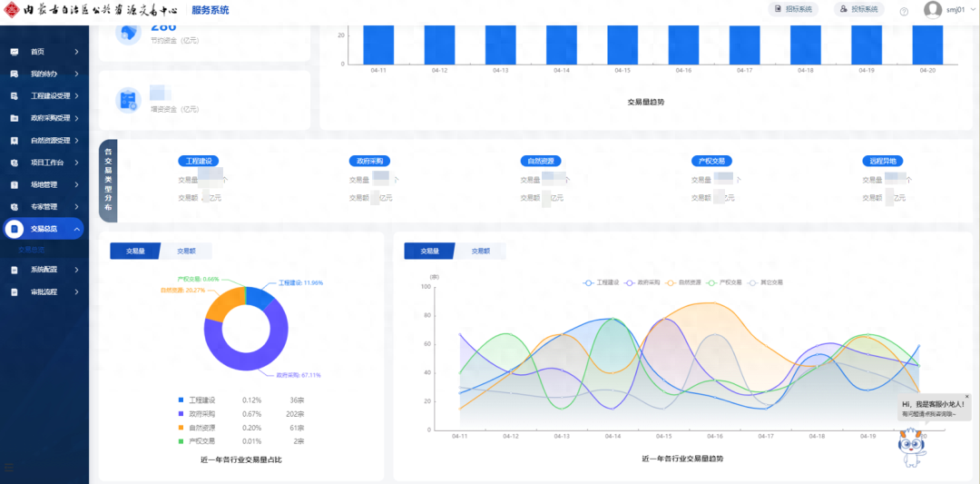This screenshot has height=484, width=980.
Task: Click the 我的待办 sidebar icon
Action: 15,74
